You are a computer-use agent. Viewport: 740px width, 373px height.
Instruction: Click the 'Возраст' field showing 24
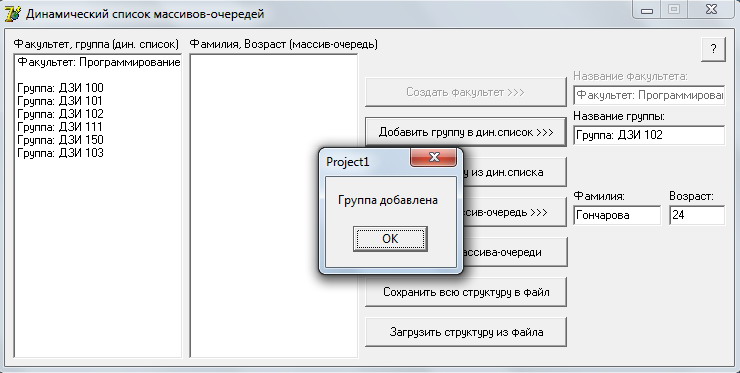coord(697,215)
